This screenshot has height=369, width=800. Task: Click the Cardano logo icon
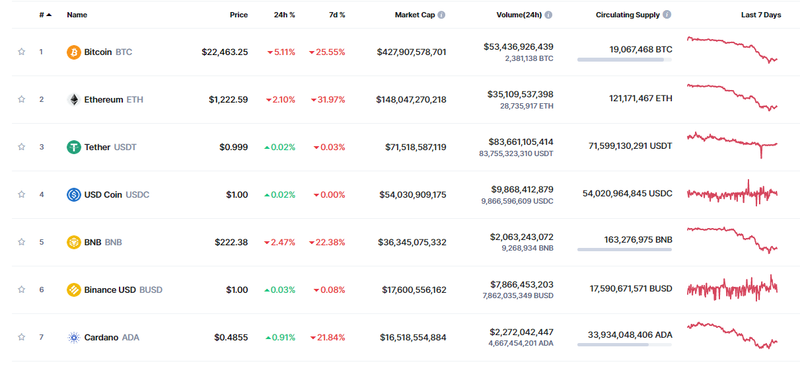click(x=74, y=337)
